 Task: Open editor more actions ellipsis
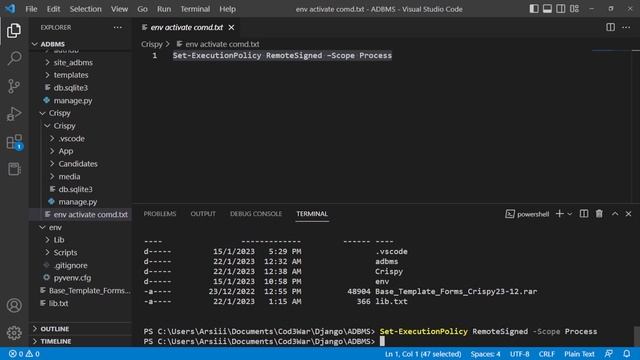626,27
